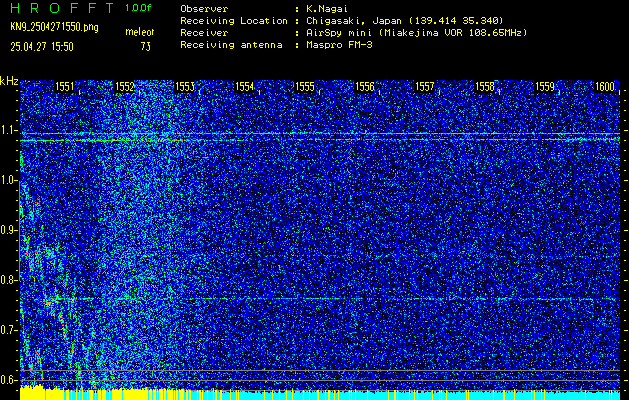Click the 0.8 frequency axis label
The image size is (629, 400).
point(8,280)
